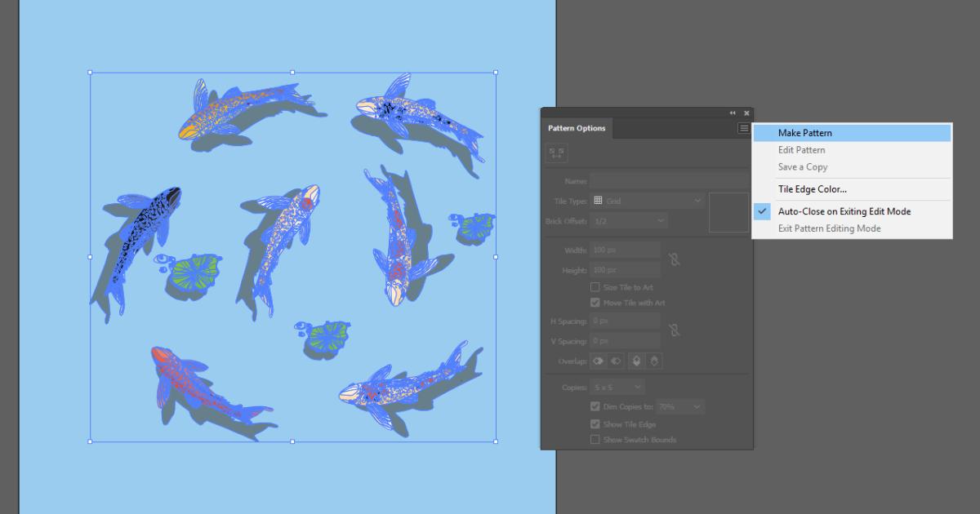Enable Show Swatch Bounds
Viewport: 980px width, 514px height.
pyautogui.click(x=594, y=439)
